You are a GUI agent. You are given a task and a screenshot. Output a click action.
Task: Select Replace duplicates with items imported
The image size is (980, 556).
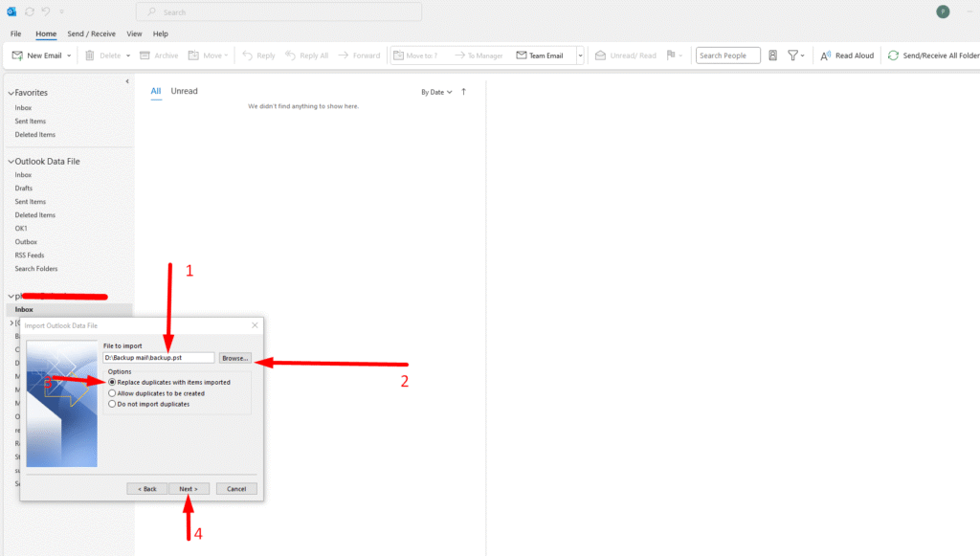point(113,382)
